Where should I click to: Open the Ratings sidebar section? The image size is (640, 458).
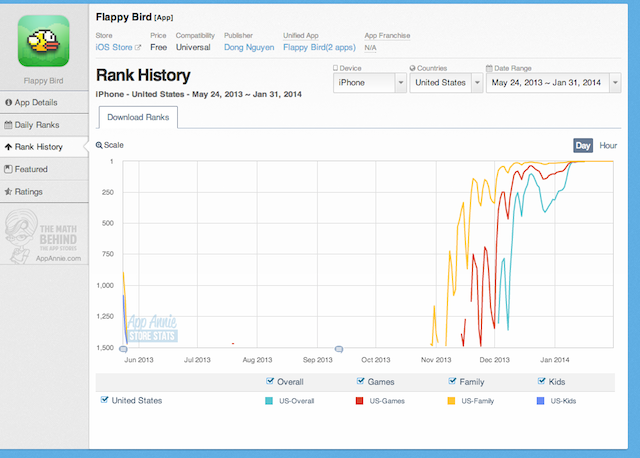tap(30, 191)
